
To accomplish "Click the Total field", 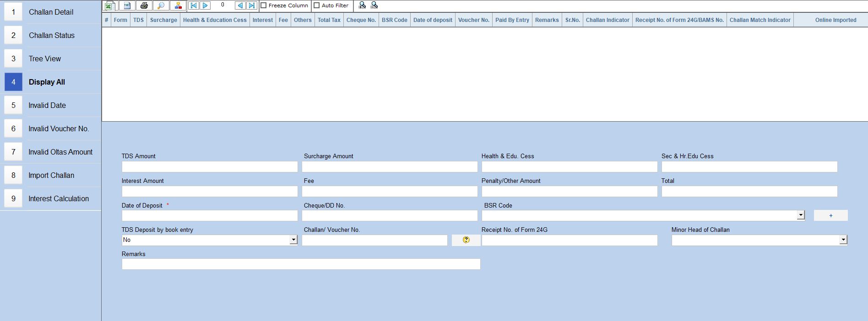I will tap(749, 191).
